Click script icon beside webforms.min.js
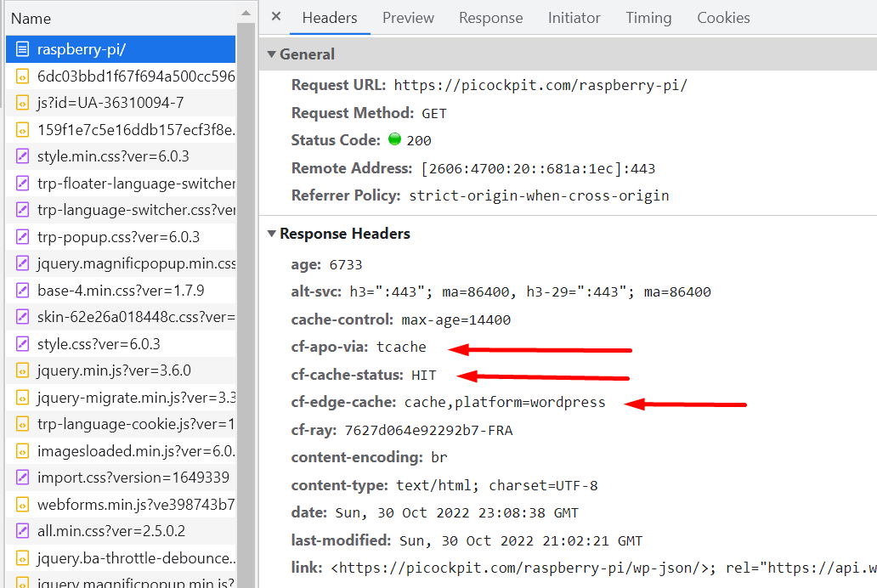877x588 pixels. [22, 504]
